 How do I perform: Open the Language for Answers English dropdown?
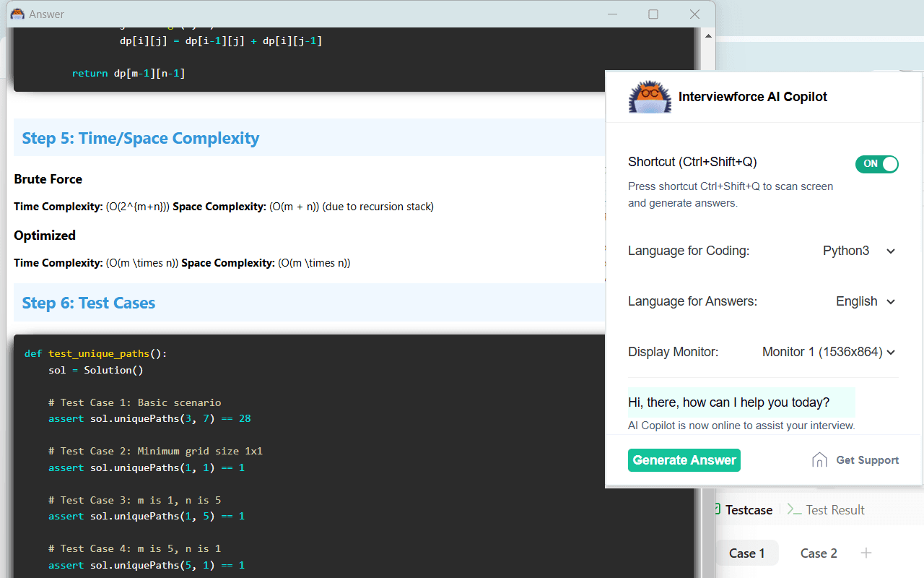(866, 301)
